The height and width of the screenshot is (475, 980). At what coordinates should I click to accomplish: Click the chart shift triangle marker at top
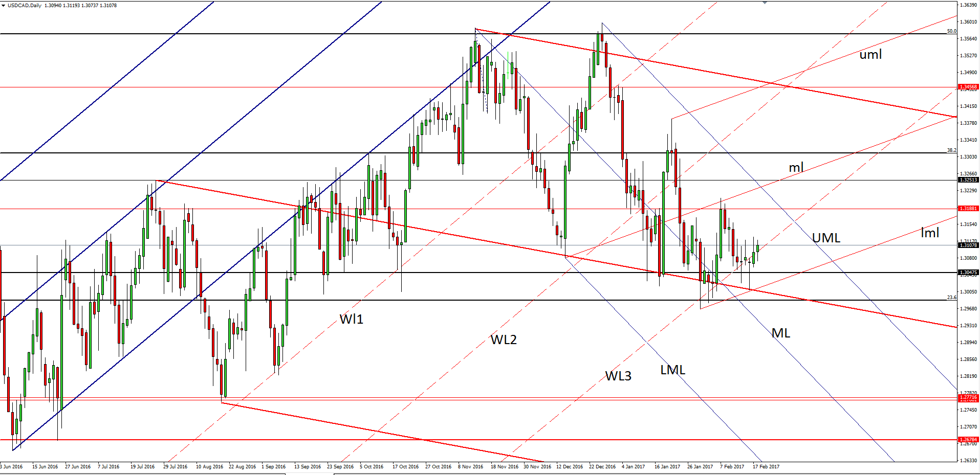[x=765, y=3]
